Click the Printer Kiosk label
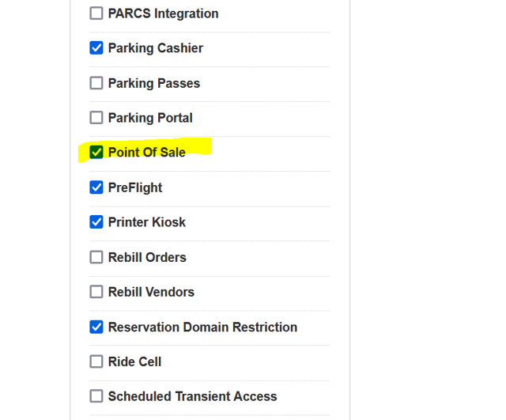506x420 pixels. point(147,222)
